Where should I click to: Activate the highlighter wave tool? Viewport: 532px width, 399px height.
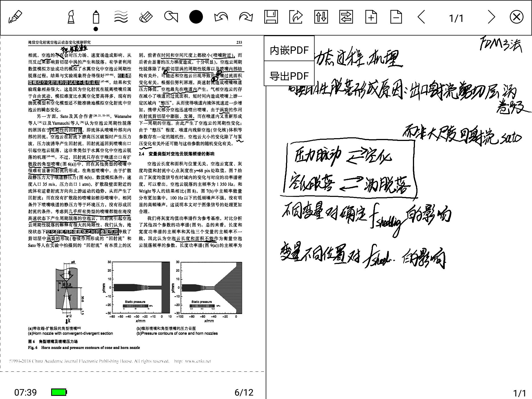click(120, 18)
